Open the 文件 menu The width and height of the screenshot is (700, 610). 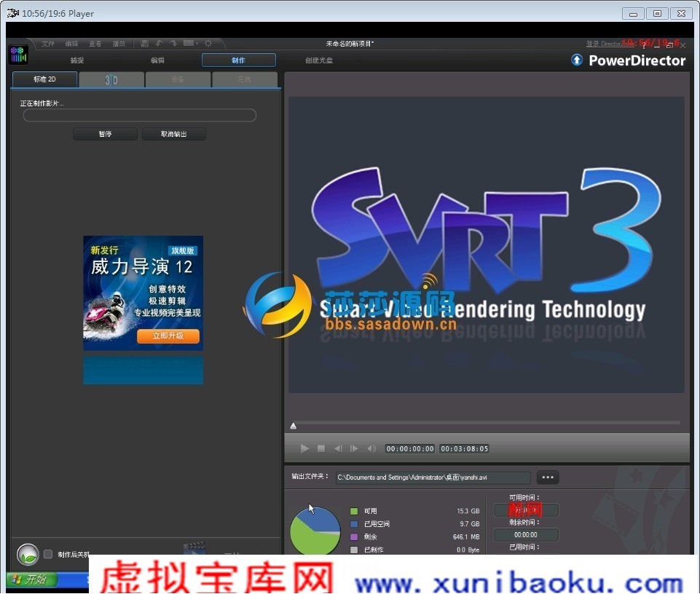pos(48,44)
